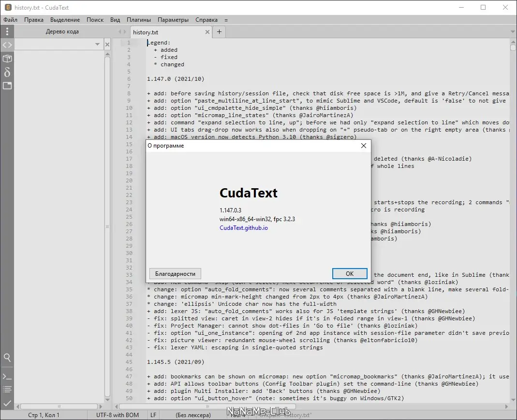Open the sidebar three-dot menu
Viewport: 517px width, 420px height.
(x=7, y=31)
